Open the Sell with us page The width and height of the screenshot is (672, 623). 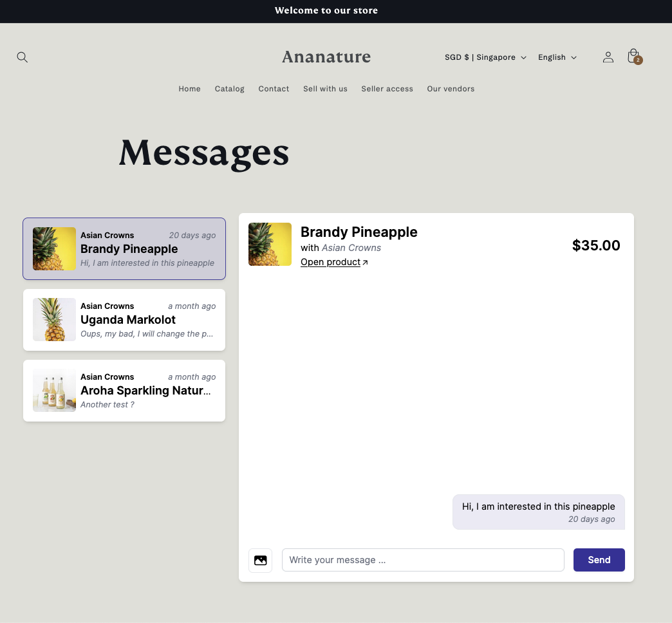coord(325,89)
